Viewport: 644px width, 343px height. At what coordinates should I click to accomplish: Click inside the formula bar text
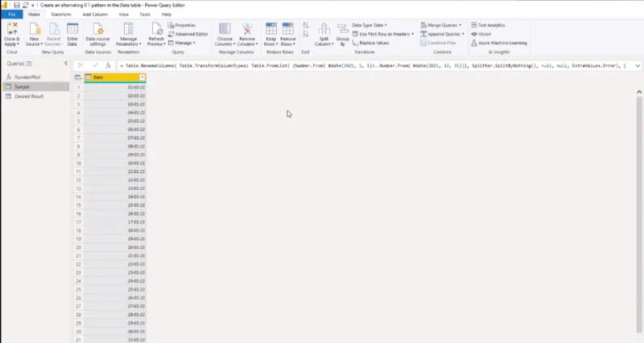click(x=374, y=66)
